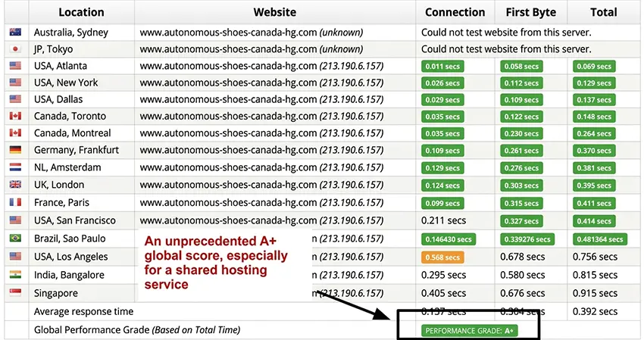Select the 0.392 secs average total value
644x340 pixels.
click(x=595, y=312)
